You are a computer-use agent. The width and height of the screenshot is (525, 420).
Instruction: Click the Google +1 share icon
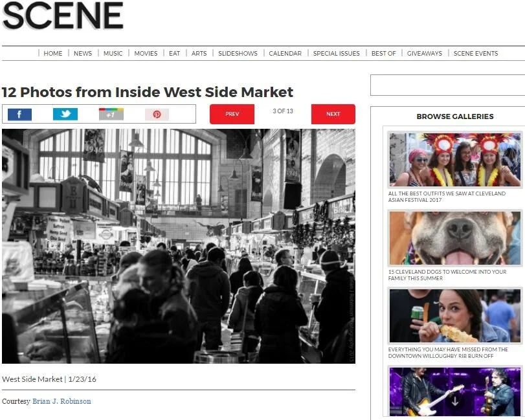tap(111, 114)
